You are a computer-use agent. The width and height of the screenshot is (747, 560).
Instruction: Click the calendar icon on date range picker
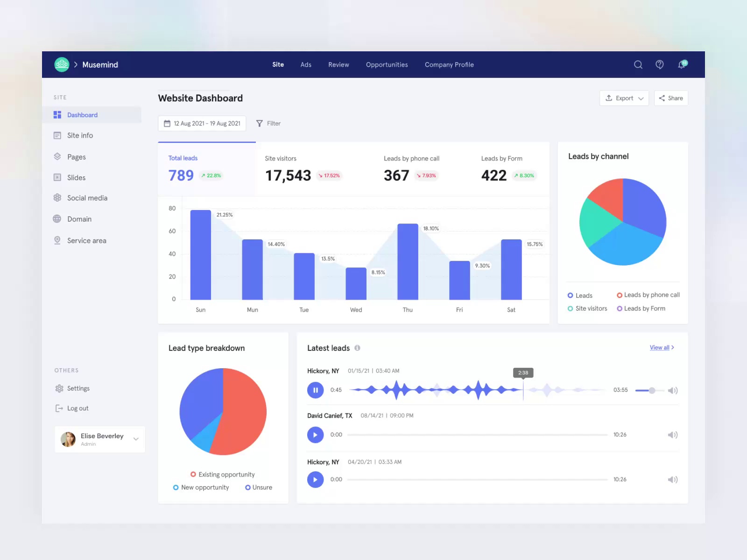point(168,123)
